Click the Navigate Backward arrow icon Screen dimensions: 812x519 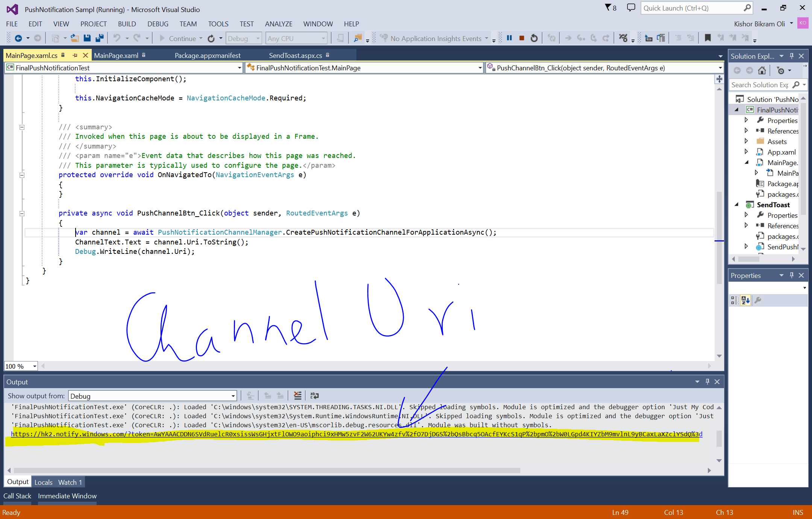(18, 38)
